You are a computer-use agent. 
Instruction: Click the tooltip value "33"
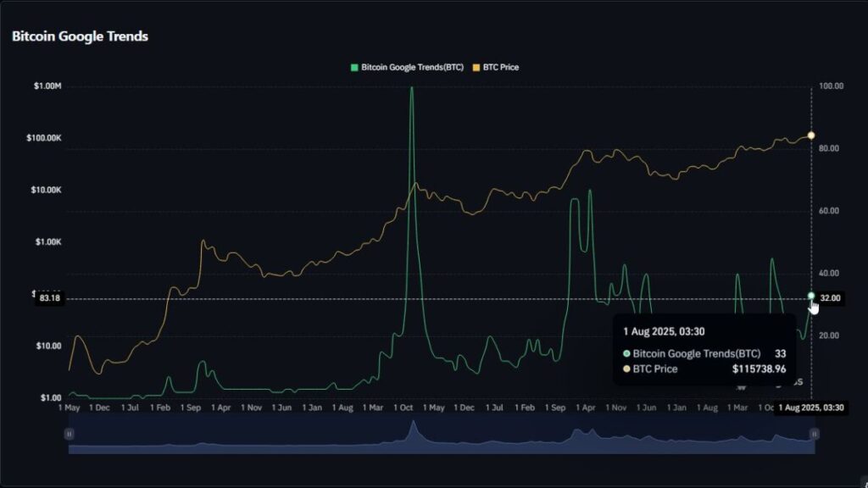click(x=780, y=354)
